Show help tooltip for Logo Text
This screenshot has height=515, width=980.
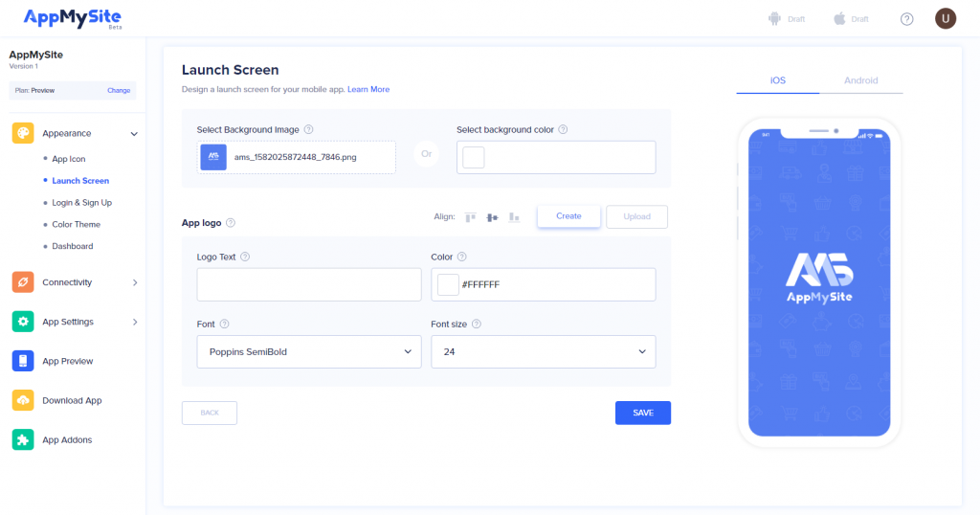point(245,257)
